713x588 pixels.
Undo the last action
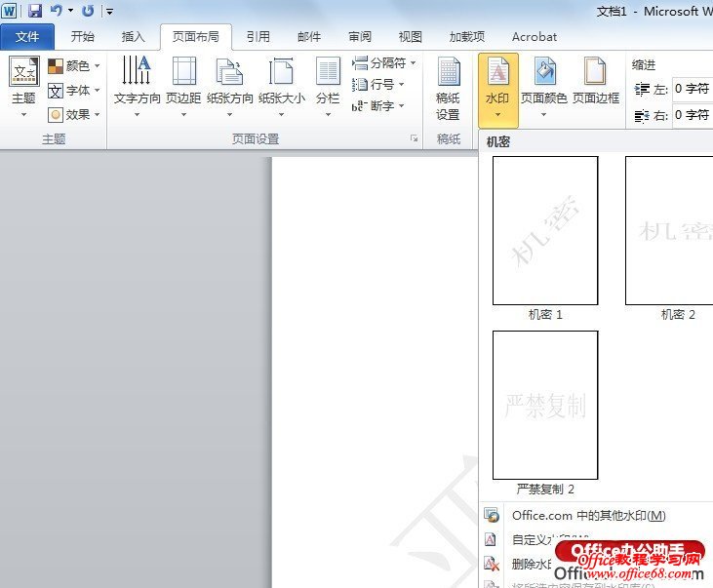[x=56, y=11]
